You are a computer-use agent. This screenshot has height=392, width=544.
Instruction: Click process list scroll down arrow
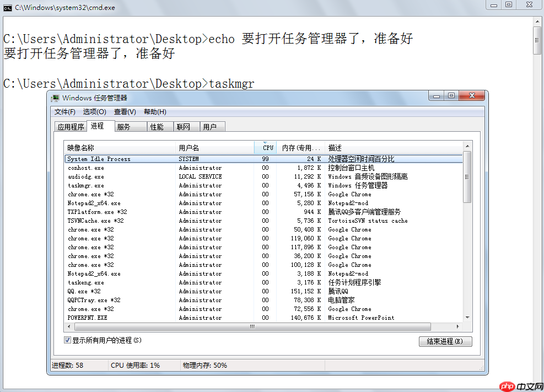467,318
